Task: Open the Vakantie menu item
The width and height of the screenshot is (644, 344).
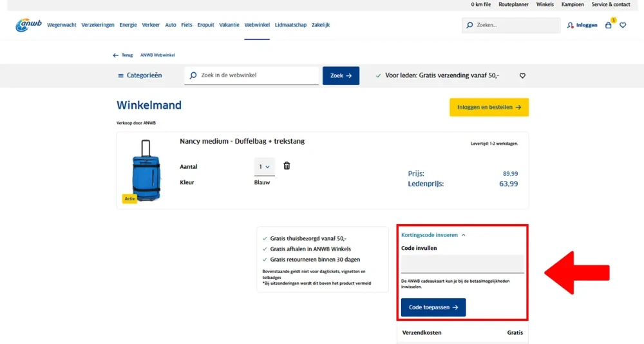Action: click(229, 25)
